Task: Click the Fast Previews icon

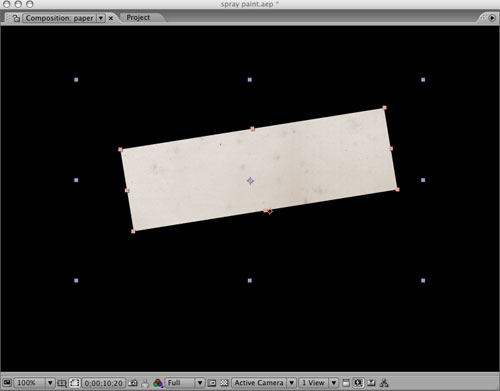Action: (x=358, y=383)
